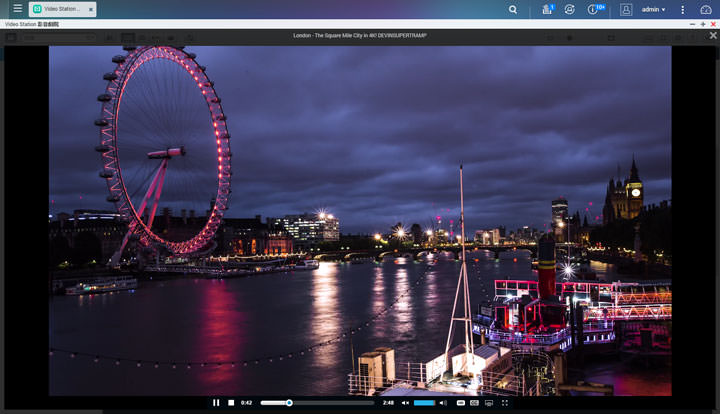Pause the playing video
The image size is (720, 414).
[216, 403]
